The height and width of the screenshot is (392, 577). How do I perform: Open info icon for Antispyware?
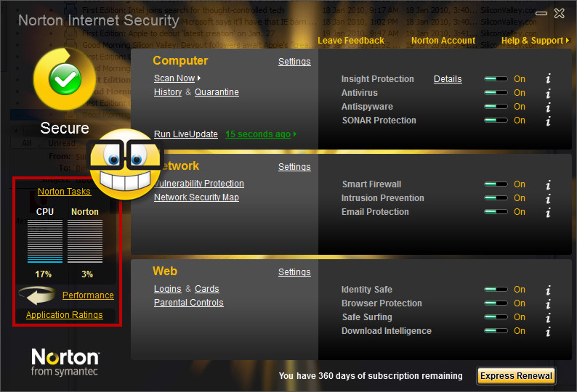coord(548,107)
